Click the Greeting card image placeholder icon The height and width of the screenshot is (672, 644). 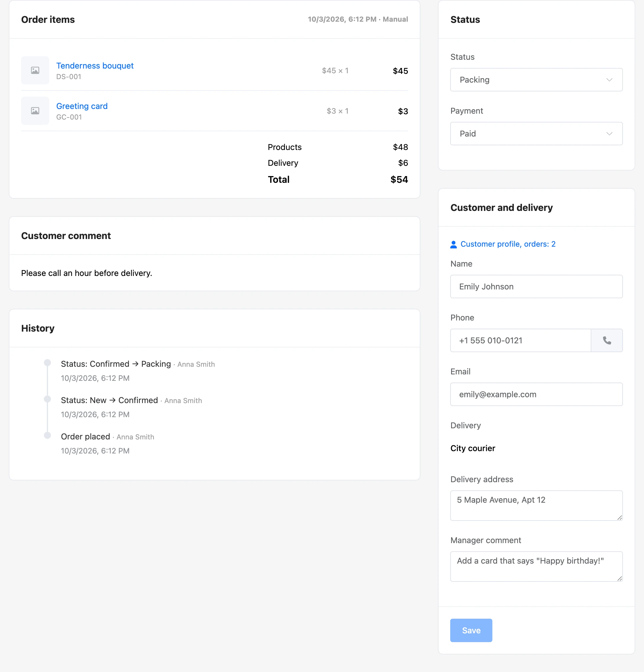pos(35,111)
